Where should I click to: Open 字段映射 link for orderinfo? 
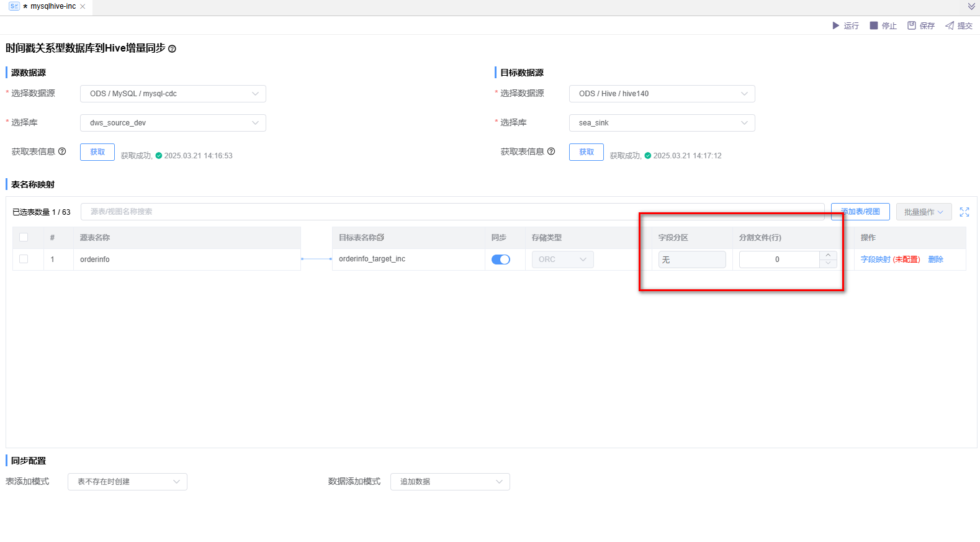point(875,260)
